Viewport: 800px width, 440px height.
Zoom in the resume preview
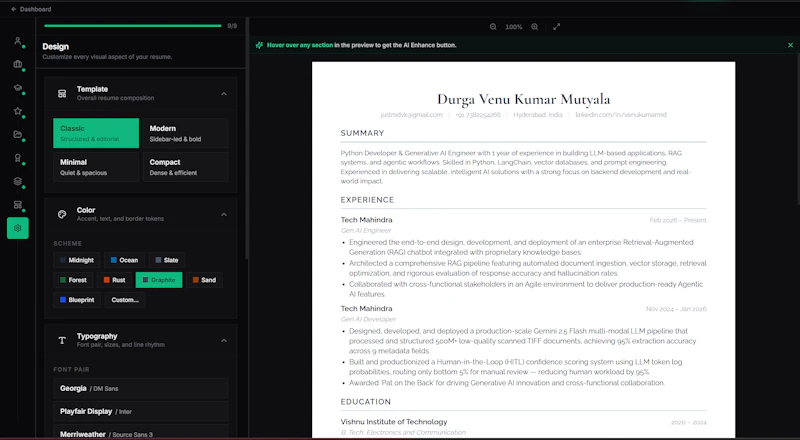coord(534,27)
